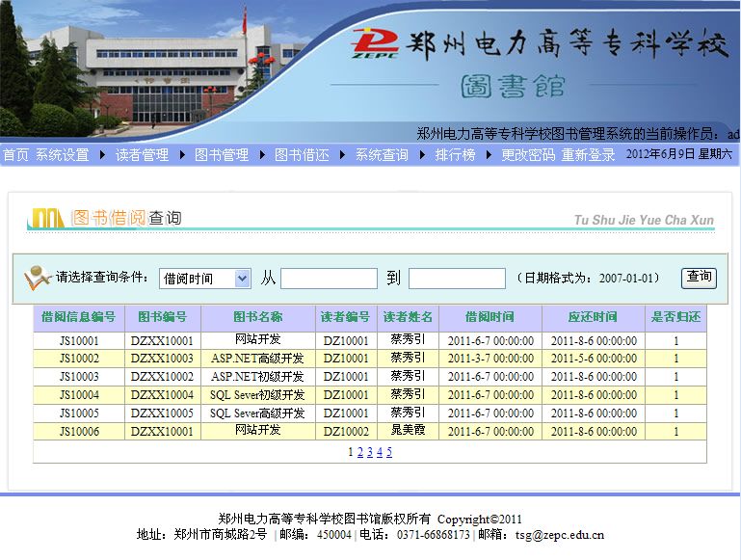Click the 圖書館 banner title

coord(514,87)
